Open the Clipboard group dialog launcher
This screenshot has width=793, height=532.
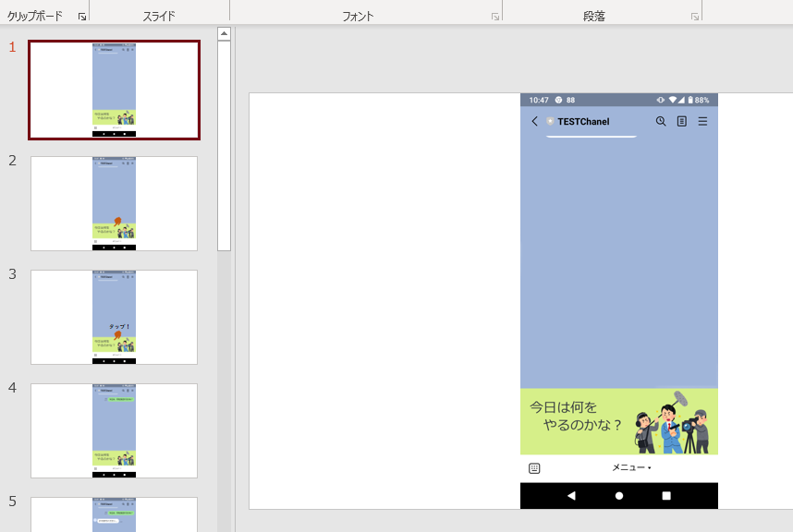coord(82,17)
